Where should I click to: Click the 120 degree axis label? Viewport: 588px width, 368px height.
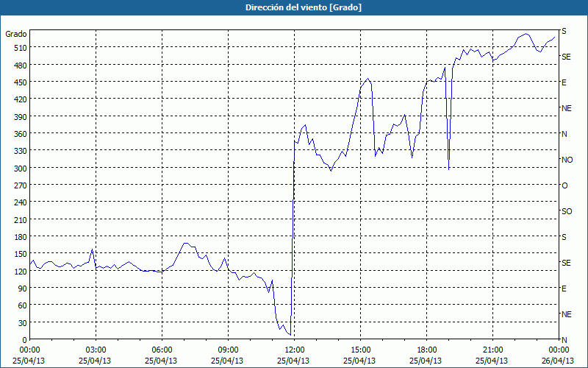point(21,272)
